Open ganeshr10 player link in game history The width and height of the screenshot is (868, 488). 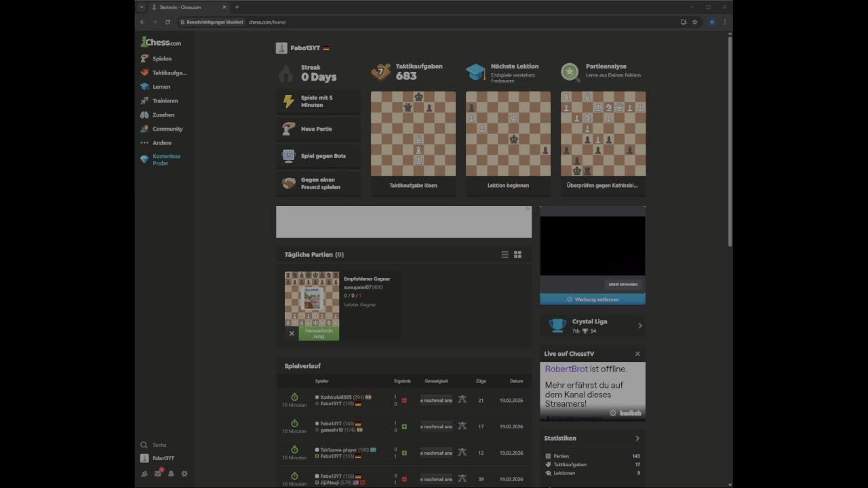tap(332, 430)
